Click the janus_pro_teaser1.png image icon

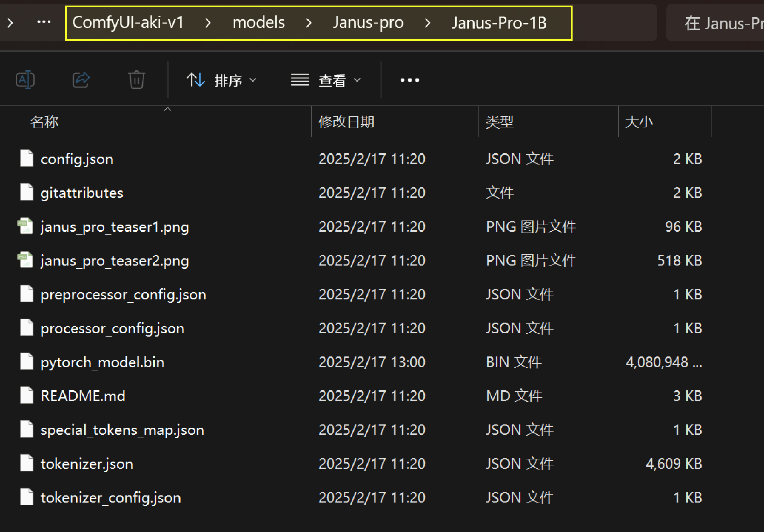25,226
